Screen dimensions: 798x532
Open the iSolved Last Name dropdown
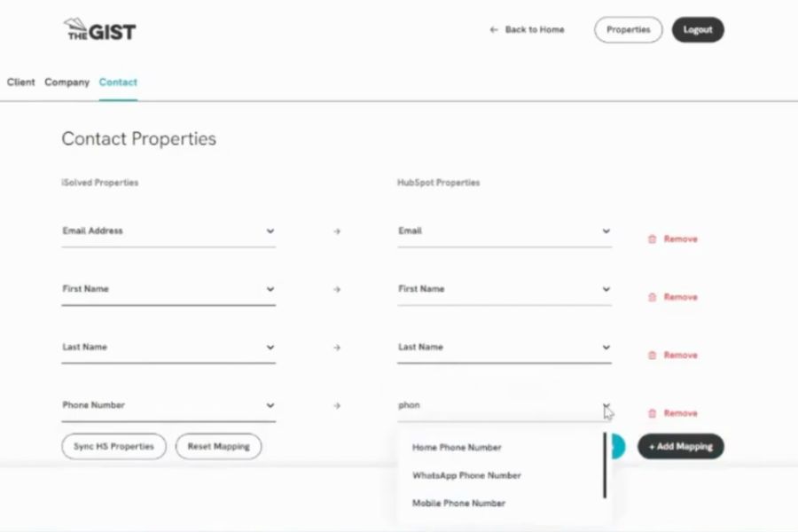(168, 348)
